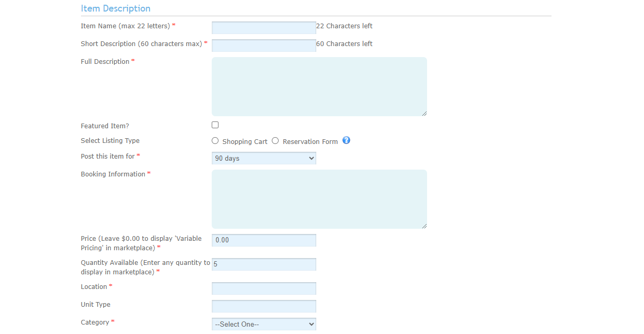Click the Location input box
644x334 pixels.
[x=263, y=288]
